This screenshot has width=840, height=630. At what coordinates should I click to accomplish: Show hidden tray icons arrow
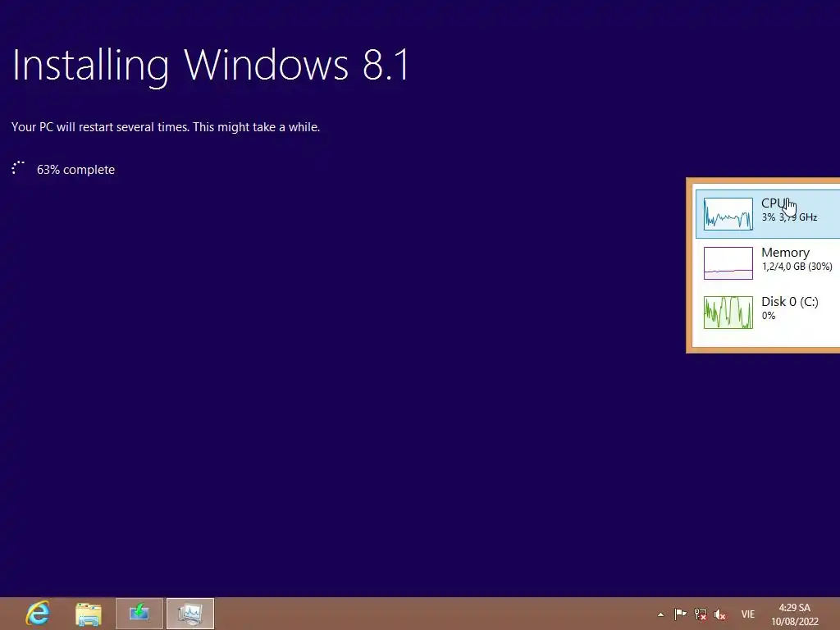coord(660,614)
